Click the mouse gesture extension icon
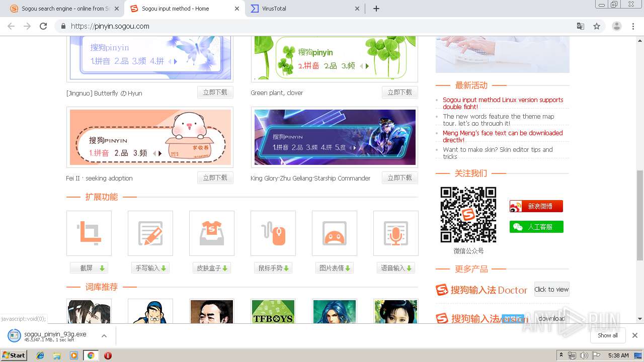The height and width of the screenshot is (362, 644). (273, 233)
